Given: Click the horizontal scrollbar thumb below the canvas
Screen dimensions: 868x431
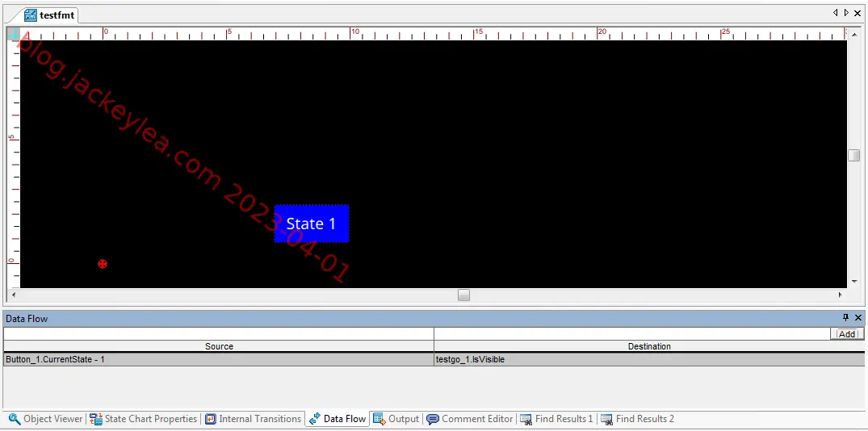Looking at the screenshot, I should point(464,295).
